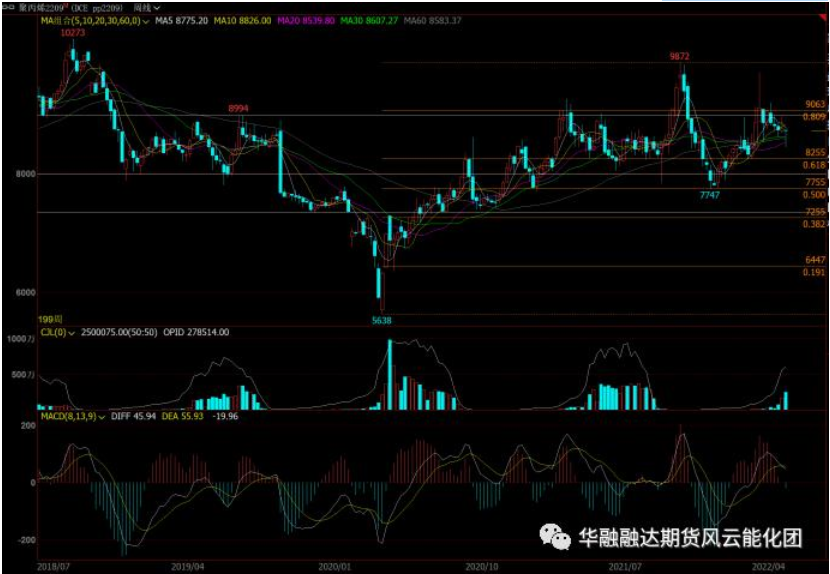This screenshot has height=574, width=830.
Task: Click the 0.618 retracement level label
Action: point(814,165)
